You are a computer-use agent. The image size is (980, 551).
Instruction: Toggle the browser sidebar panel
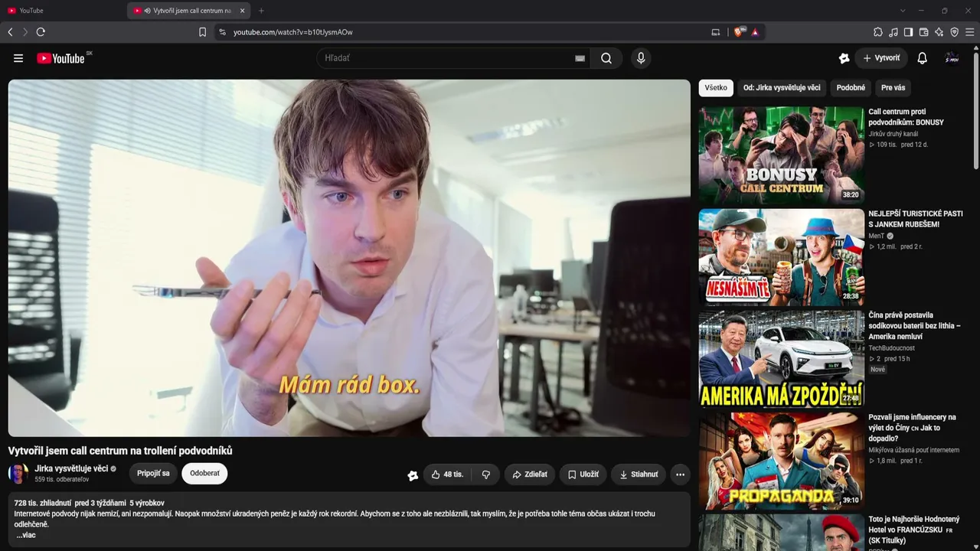coord(908,32)
